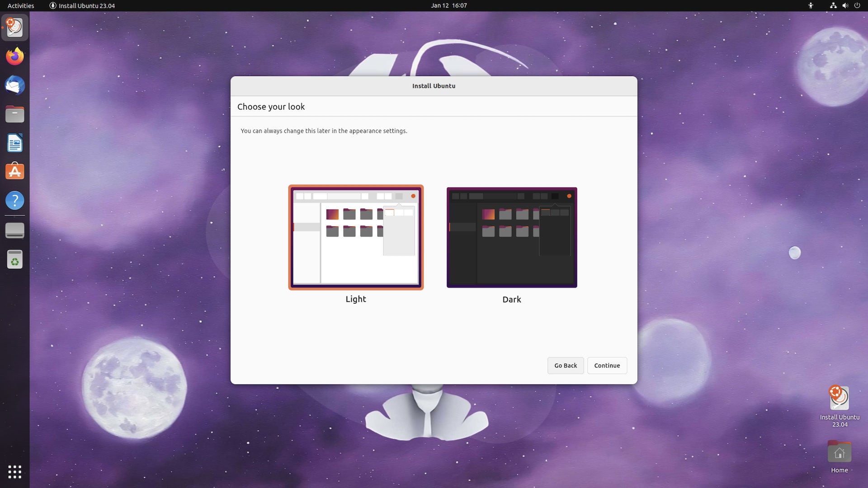Viewport: 868px width, 488px height.
Task: Open the removable drive dock icon
Action: pos(15,230)
